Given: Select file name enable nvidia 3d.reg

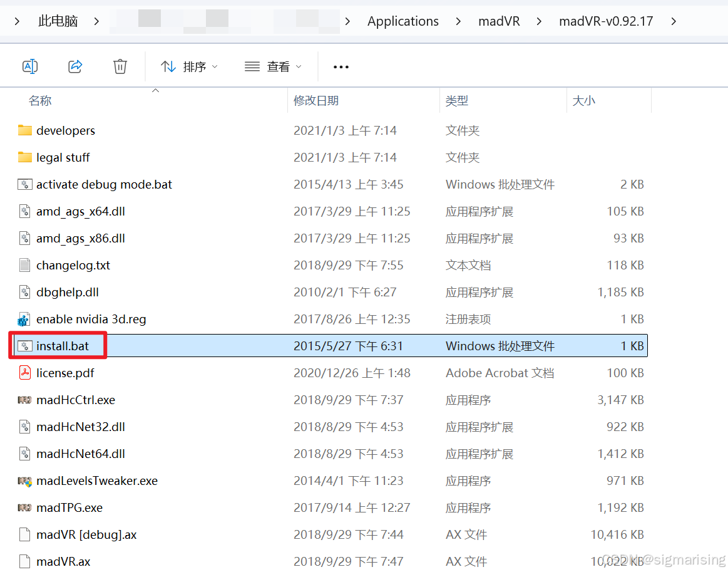Looking at the screenshot, I should pyautogui.click(x=91, y=320).
